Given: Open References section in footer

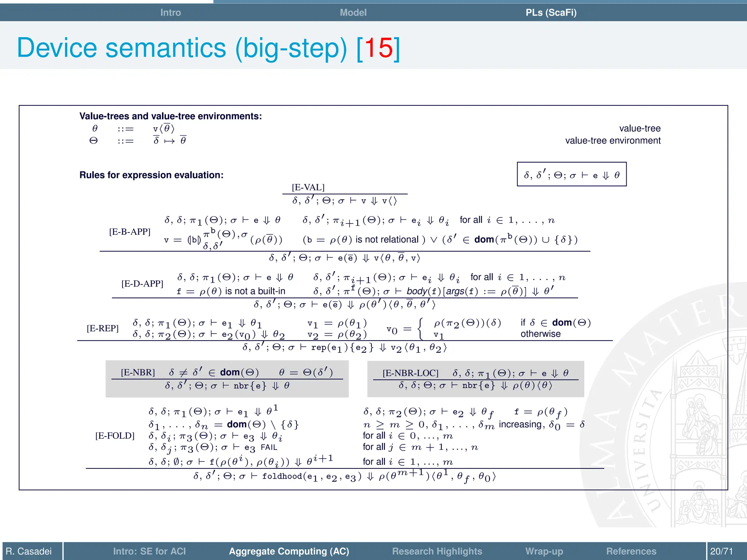Looking at the screenshot, I should point(631,551).
